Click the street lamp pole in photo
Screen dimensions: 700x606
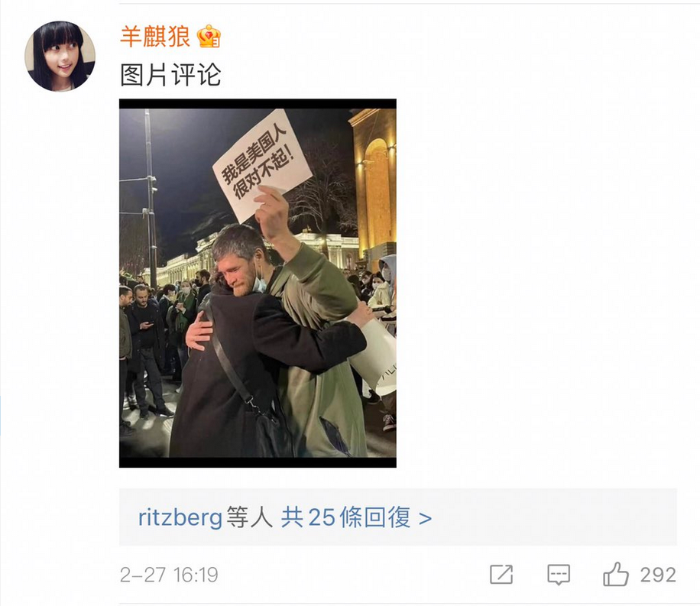[x=151, y=196]
